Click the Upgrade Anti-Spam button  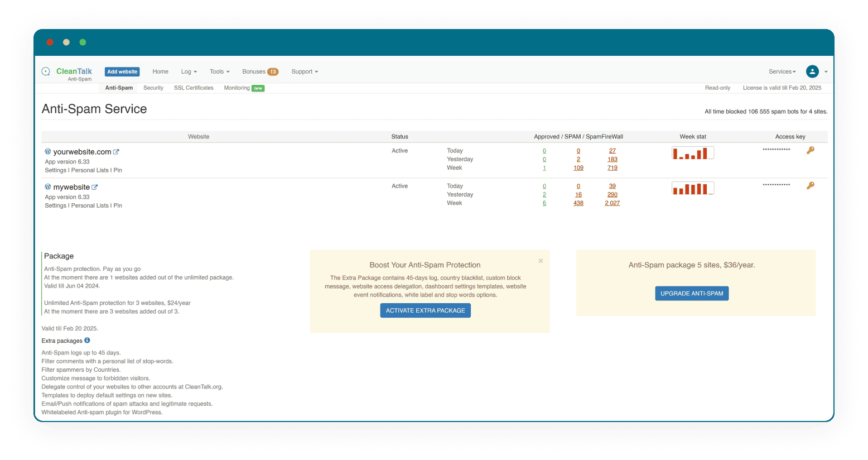(692, 293)
